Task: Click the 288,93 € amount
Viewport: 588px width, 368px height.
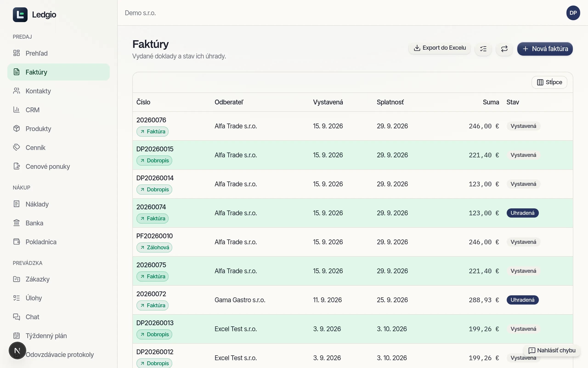Action: (483, 300)
